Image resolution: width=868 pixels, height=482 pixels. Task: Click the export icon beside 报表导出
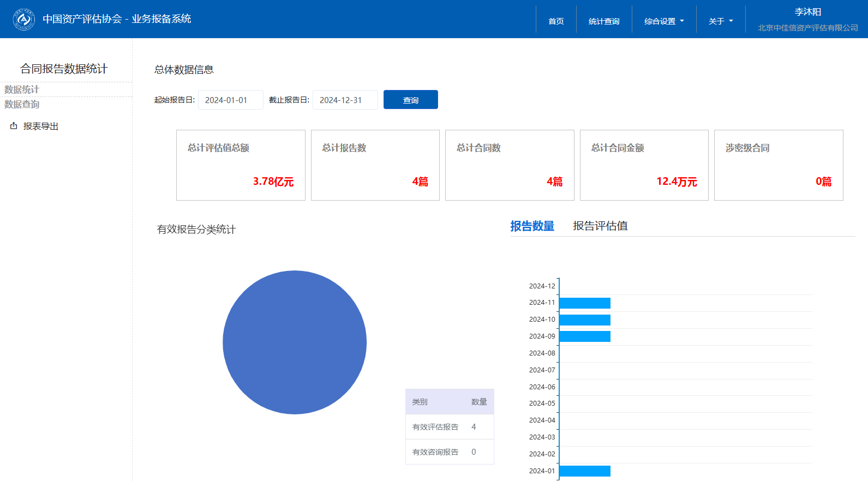14,126
